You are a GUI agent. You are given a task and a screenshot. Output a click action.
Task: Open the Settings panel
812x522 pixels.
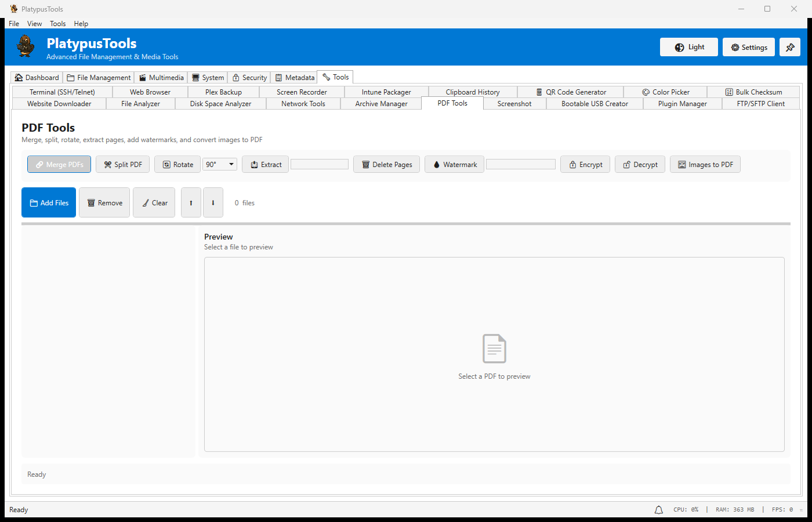click(748, 47)
